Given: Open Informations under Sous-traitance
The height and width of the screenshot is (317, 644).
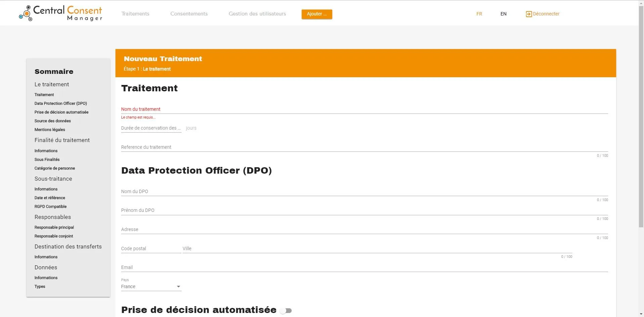Looking at the screenshot, I should tap(46, 189).
